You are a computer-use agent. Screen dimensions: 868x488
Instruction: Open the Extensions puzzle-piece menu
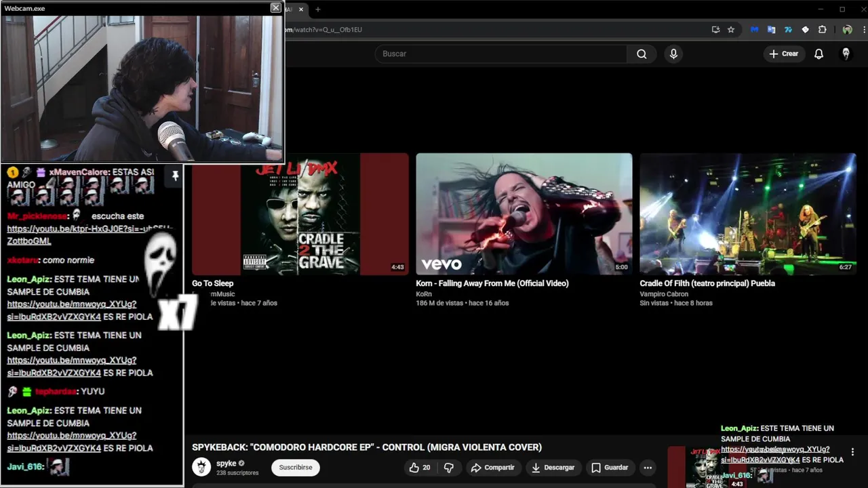(x=823, y=30)
